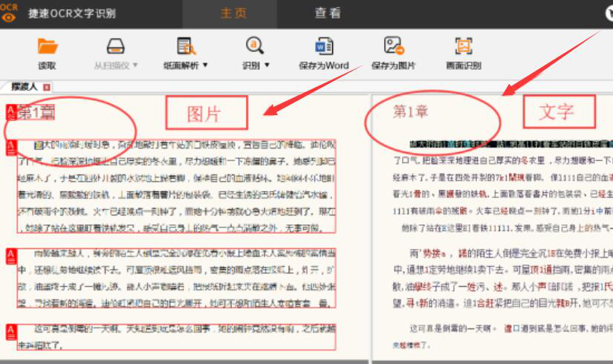Viewport: 613px width, 364px height.
Task: Click the 纸面解析 page analysis icon
Action: pos(186,46)
